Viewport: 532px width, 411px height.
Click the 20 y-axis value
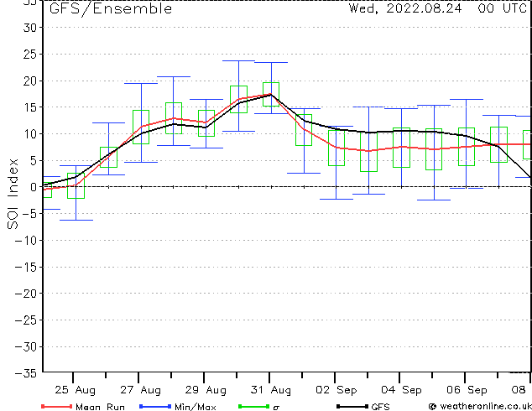point(29,81)
